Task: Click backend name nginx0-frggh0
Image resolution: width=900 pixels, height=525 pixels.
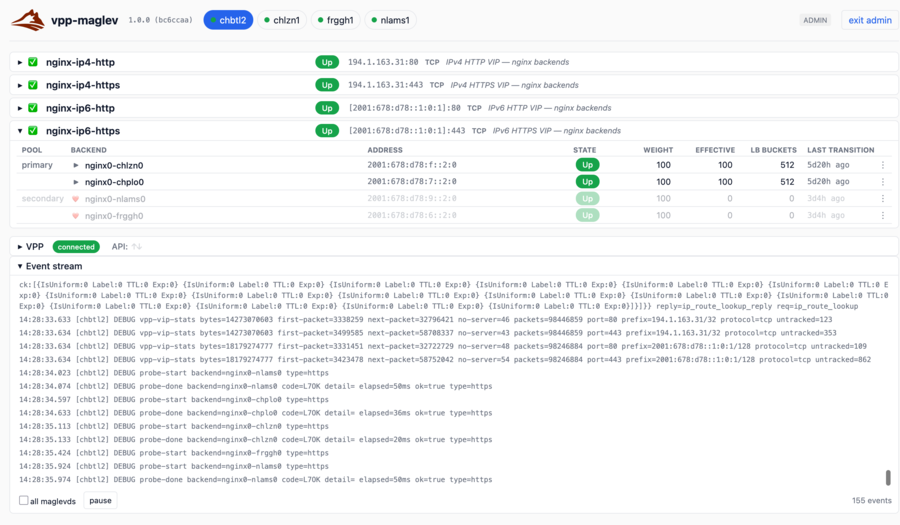Action: (114, 216)
